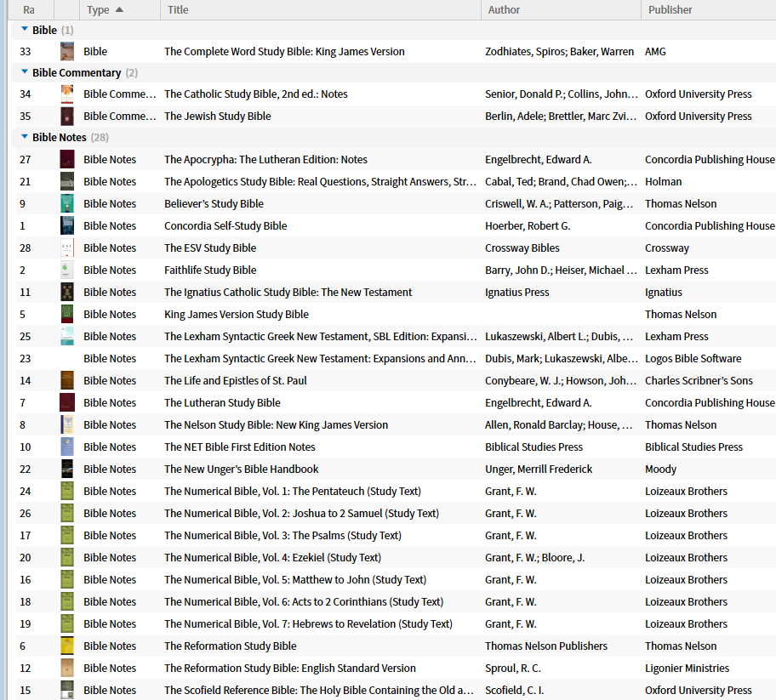Sort by the Author column header

[x=561, y=10]
